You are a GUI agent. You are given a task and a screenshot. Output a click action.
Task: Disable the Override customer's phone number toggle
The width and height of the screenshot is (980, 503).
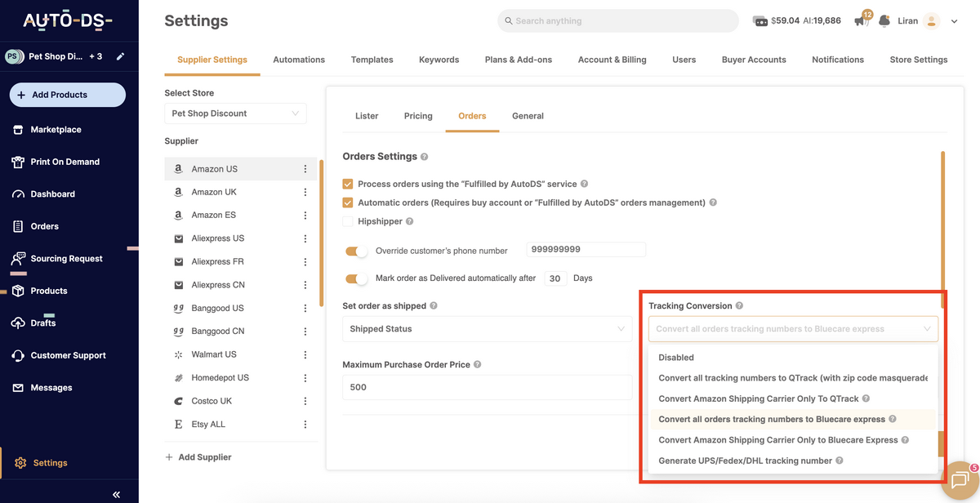coord(357,250)
